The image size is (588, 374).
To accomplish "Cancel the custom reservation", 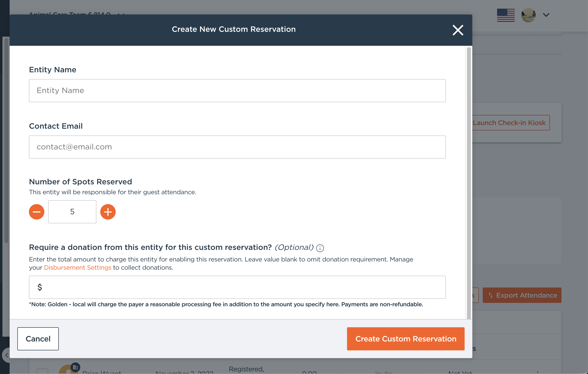I will coord(38,339).
